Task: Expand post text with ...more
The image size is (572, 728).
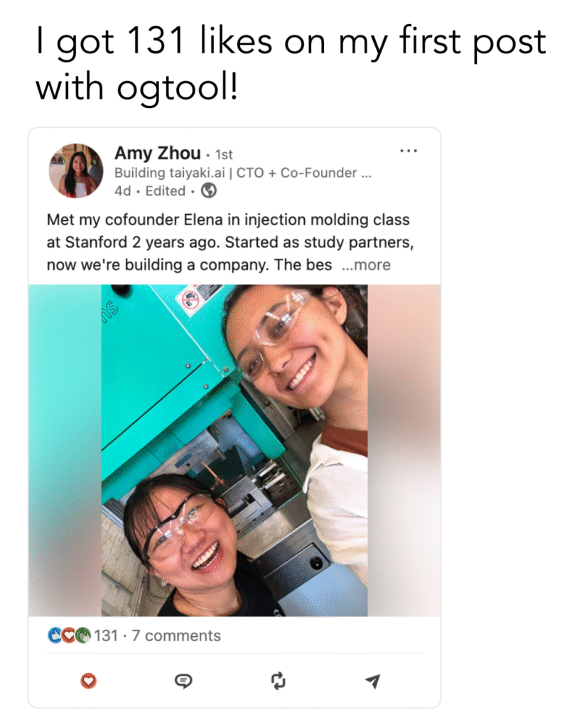Action: point(366,264)
